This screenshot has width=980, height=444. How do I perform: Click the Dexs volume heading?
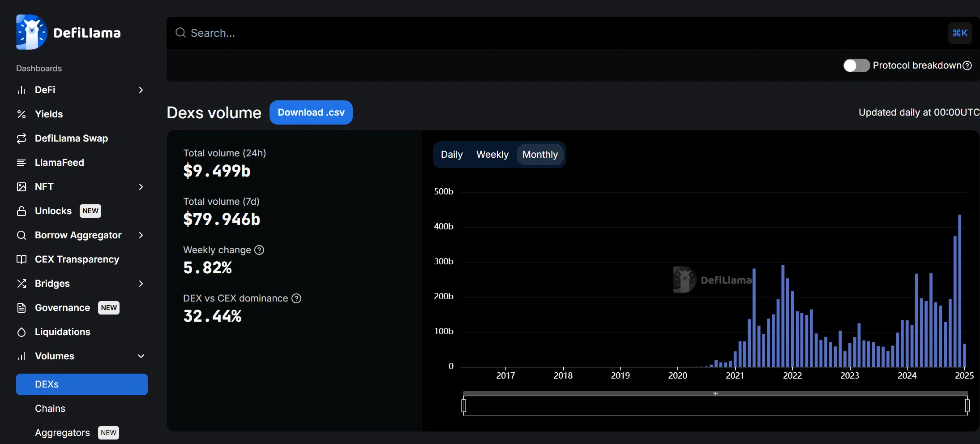click(214, 113)
